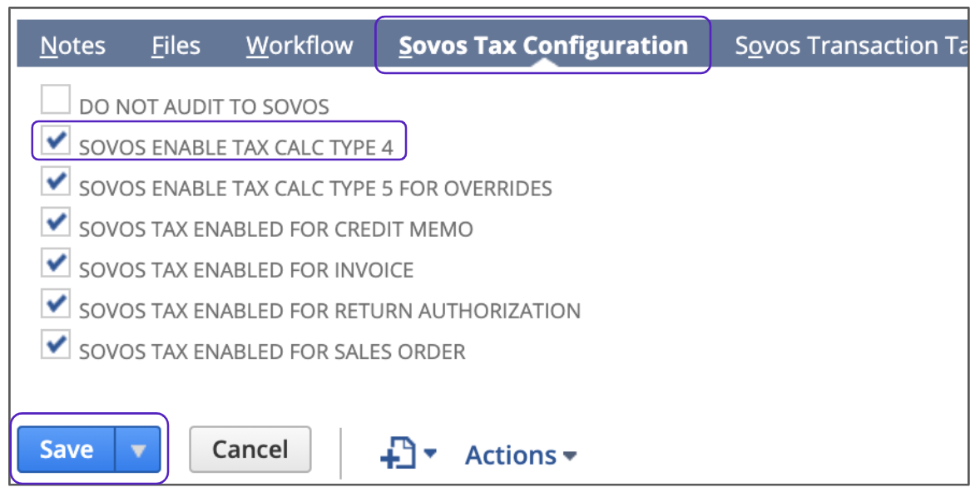980x497 pixels.
Task: Uncheck Sovos Tax Enabled For Sales Order
Action: [x=56, y=345]
